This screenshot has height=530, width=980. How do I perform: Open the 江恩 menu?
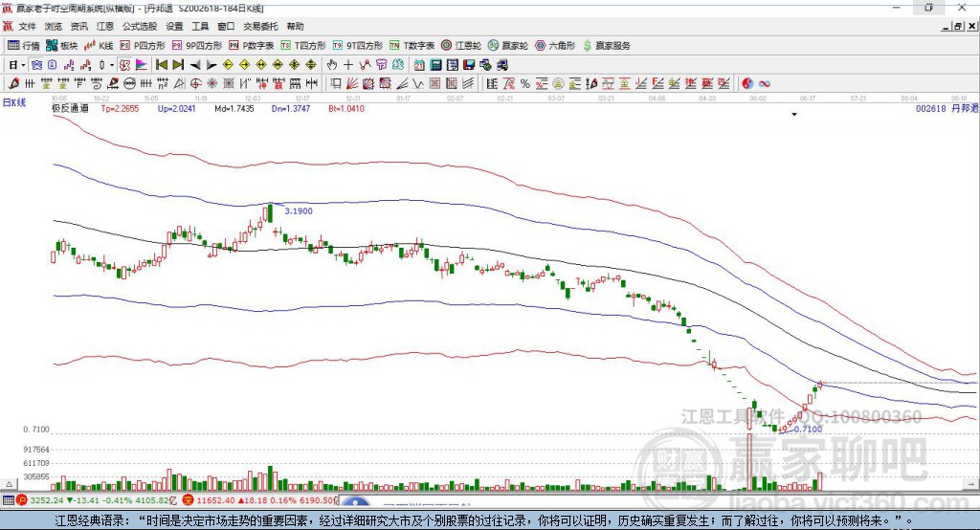coord(105,26)
